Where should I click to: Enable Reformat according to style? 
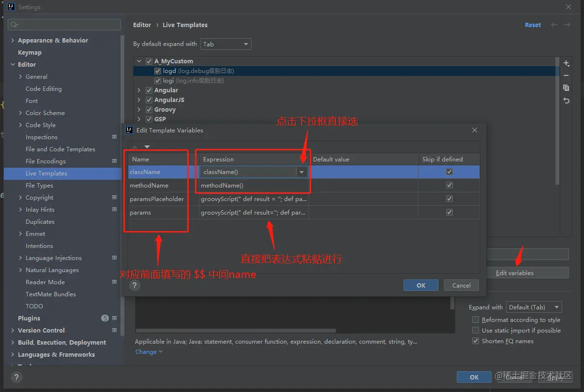(476, 320)
